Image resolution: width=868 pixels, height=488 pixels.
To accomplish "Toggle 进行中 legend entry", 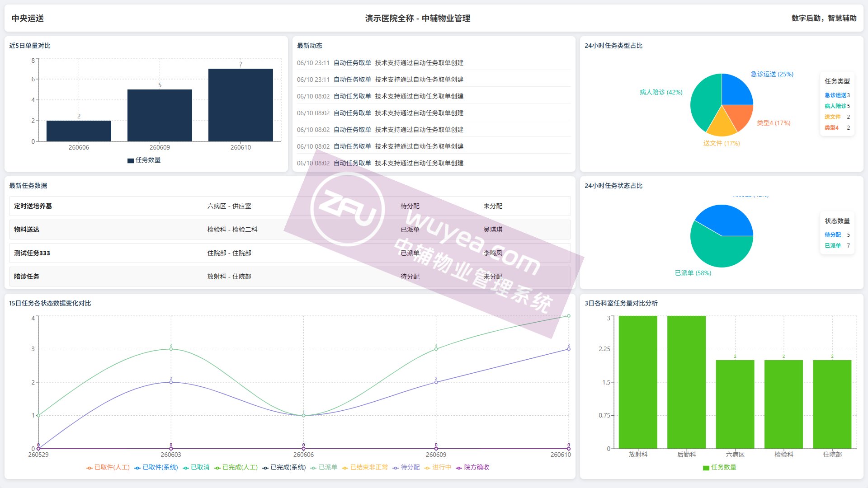I will (438, 467).
